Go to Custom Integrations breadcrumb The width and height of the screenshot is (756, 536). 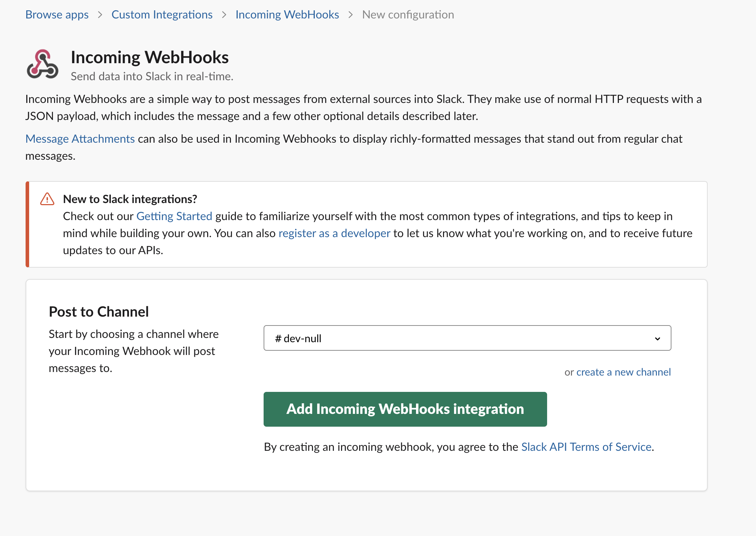click(x=162, y=15)
